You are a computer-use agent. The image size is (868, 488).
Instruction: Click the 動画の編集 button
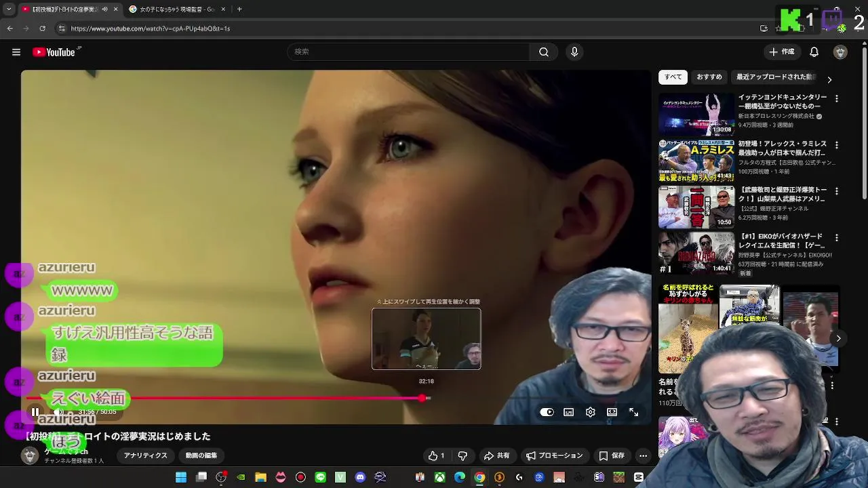click(201, 456)
